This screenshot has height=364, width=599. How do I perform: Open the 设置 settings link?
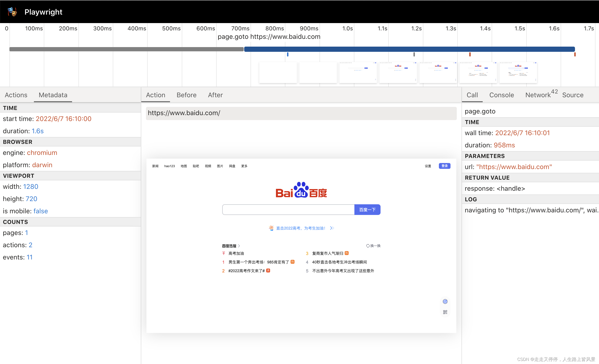pyautogui.click(x=428, y=166)
